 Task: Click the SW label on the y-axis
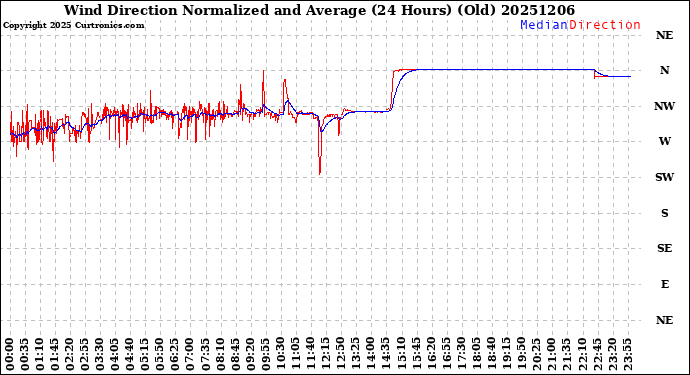(x=664, y=177)
